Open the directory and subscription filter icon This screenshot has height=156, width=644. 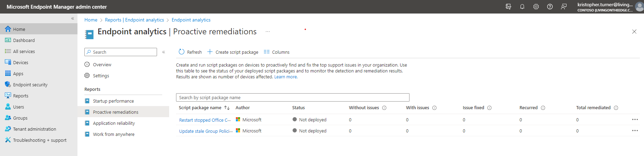pos(508,7)
